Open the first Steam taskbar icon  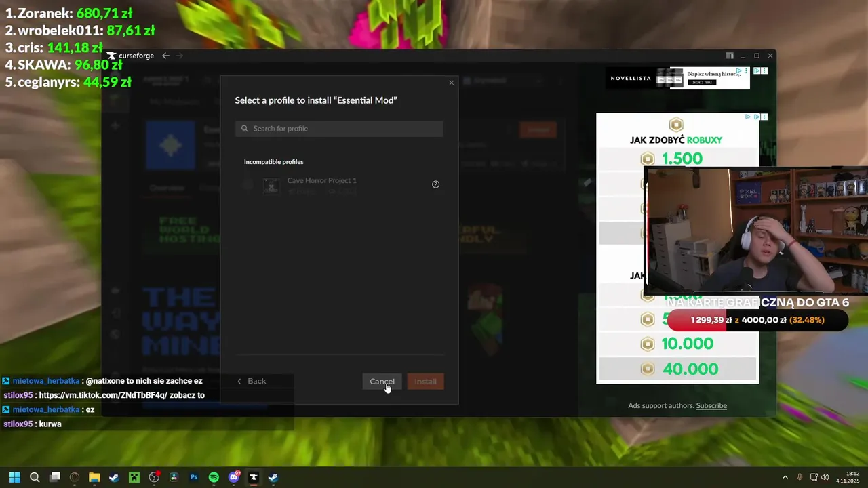[x=114, y=477]
